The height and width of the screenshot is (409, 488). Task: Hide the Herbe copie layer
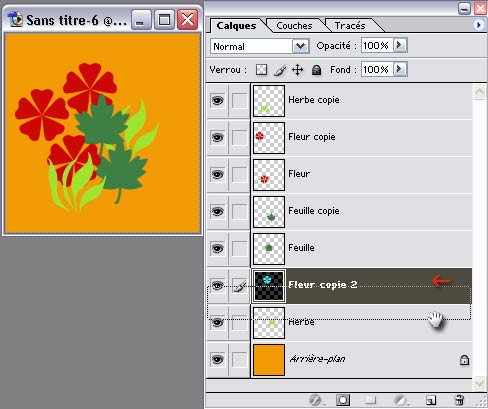[217, 100]
